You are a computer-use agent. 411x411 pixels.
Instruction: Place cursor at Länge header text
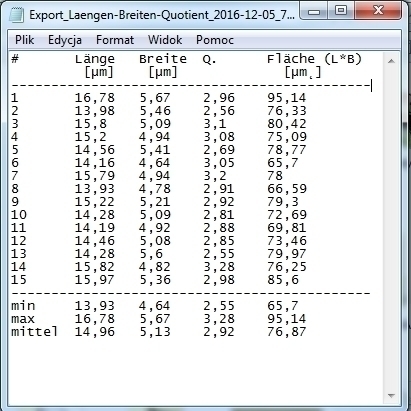(x=95, y=59)
